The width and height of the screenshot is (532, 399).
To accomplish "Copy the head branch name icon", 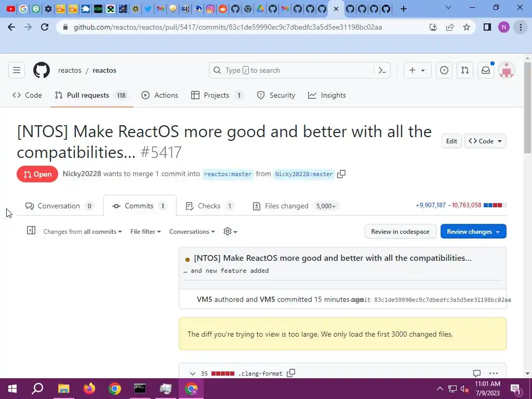I will click(341, 174).
